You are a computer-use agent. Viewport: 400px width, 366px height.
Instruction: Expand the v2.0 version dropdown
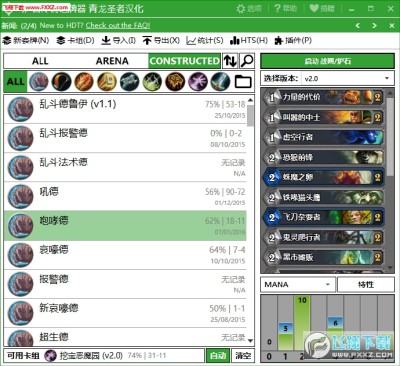pos(347,79)
